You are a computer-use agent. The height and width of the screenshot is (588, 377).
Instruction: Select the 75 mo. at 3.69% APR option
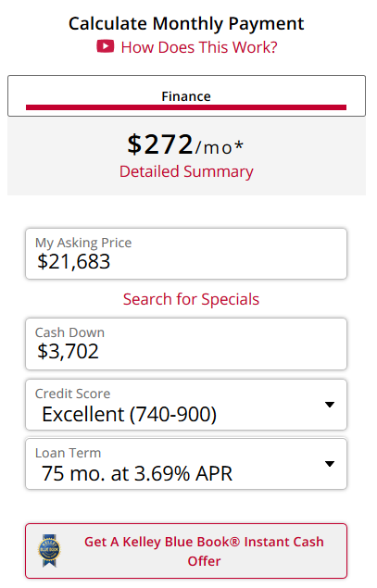point(137,473)
